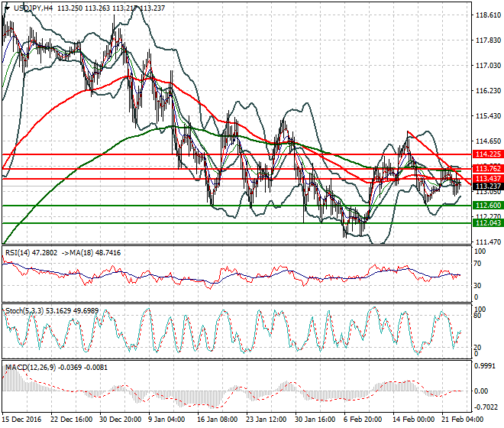
Task: Select the 112.600 green support level label
Action: (x=488, y=206)
